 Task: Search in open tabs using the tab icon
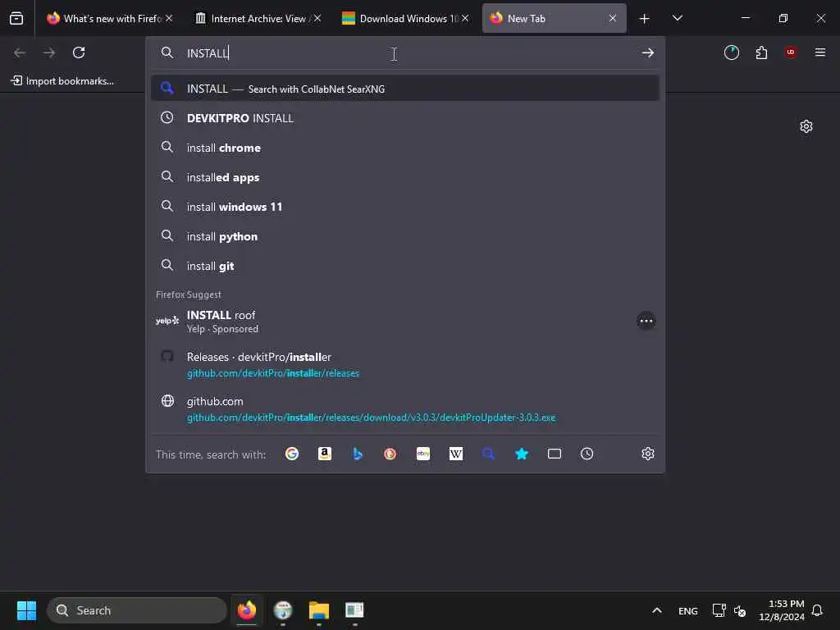point(555,454)
